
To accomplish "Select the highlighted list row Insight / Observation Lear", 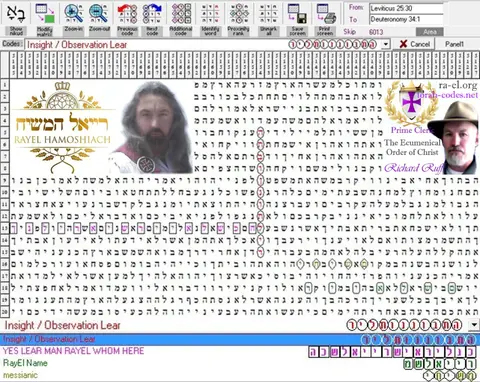I will (240, 339).
